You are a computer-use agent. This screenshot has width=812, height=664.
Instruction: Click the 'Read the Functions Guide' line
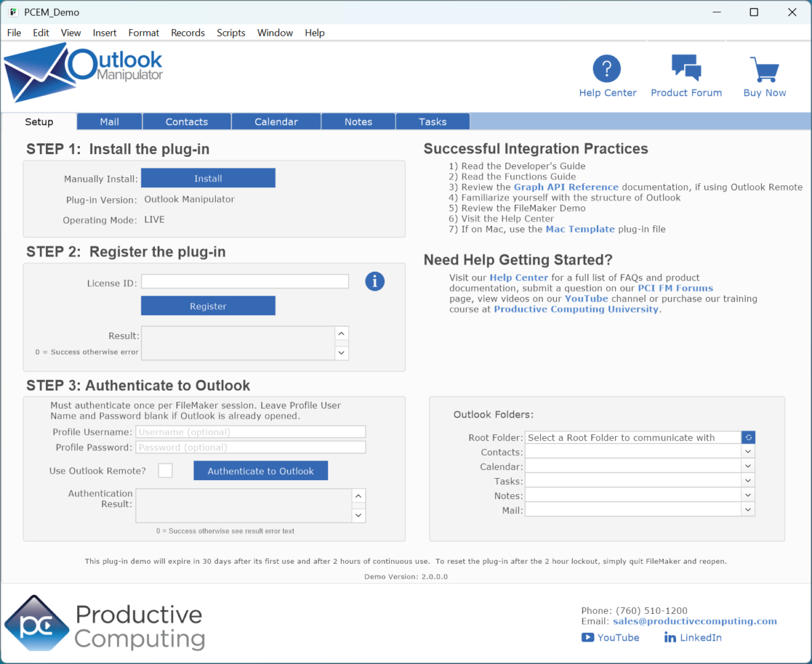tap(512, 176)
